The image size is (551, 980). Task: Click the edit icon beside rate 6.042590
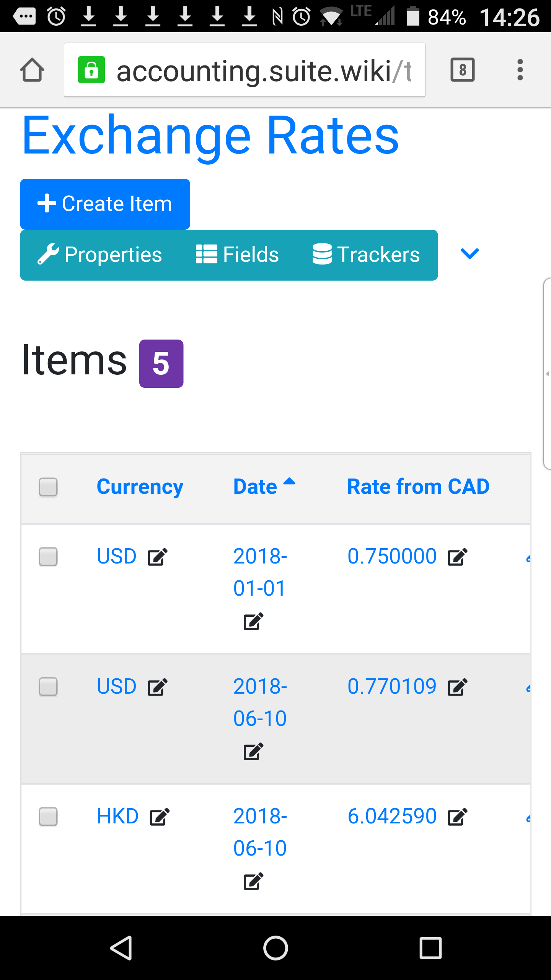point(458,817)
